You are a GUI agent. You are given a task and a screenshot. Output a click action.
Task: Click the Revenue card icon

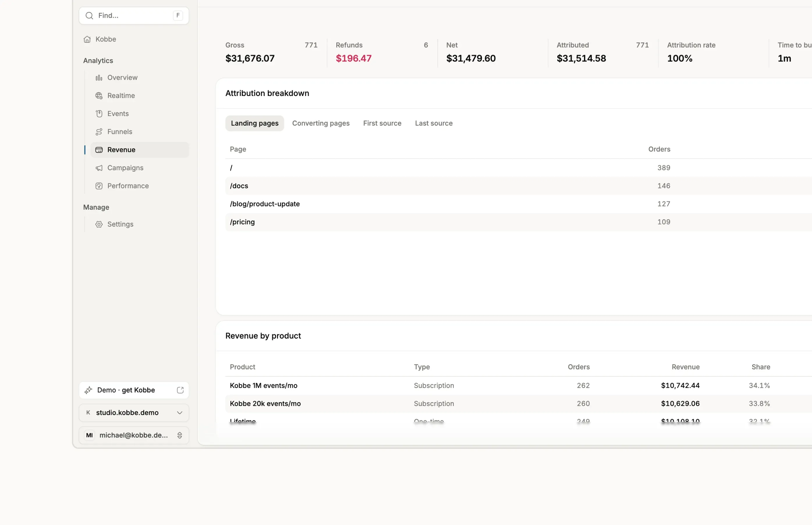click(99, 150)
